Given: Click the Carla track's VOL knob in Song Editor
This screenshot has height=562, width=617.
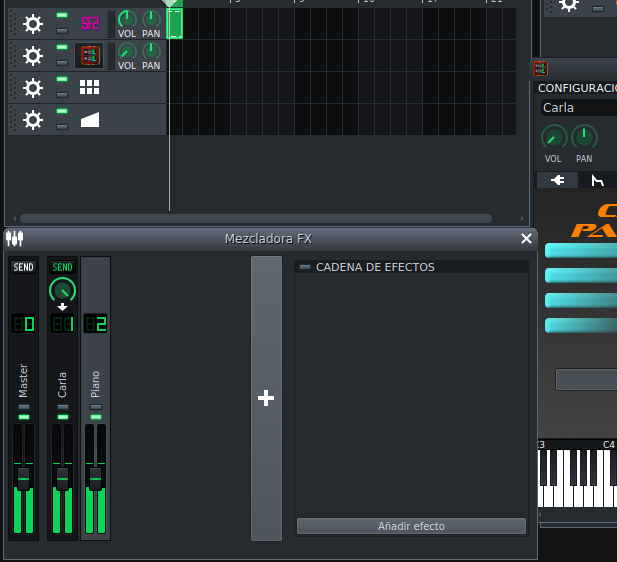Looking at the screenshot, I should point(127,51).
